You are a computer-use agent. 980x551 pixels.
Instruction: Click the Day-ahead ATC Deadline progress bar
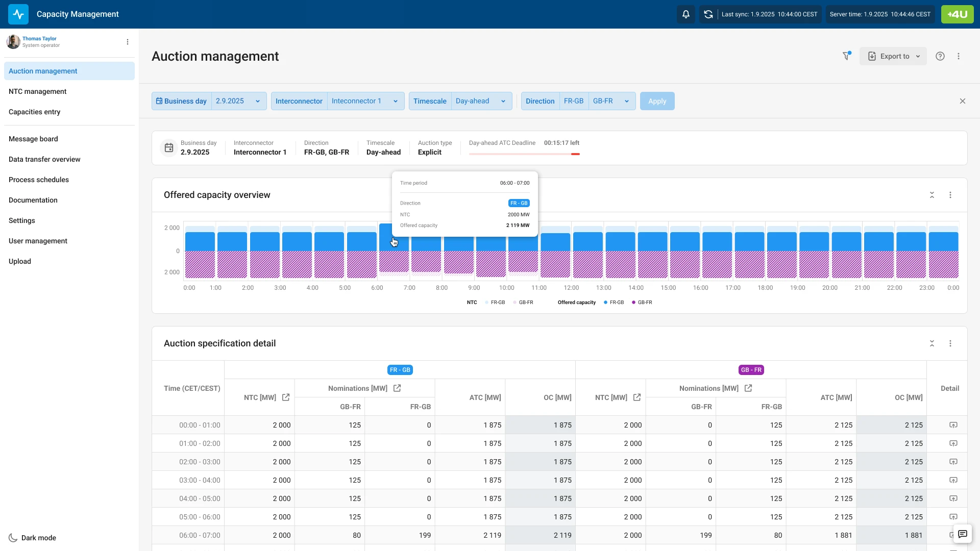[x=524, y=154]
